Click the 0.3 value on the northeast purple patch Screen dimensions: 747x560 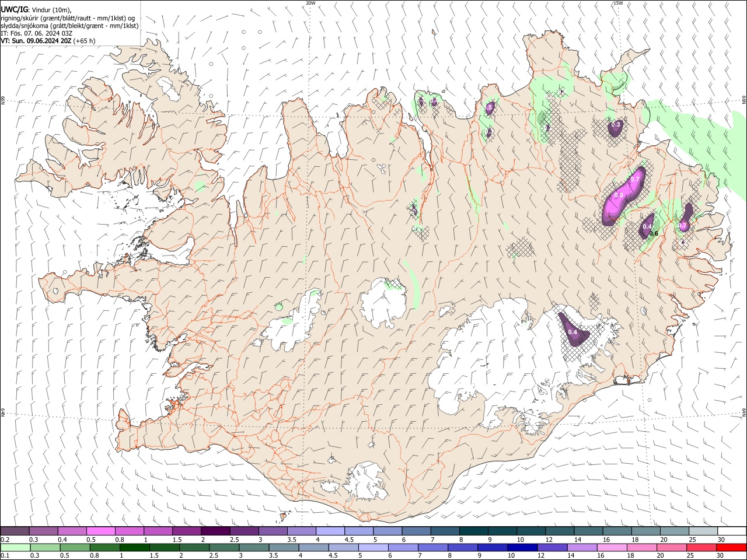[616, 125]
